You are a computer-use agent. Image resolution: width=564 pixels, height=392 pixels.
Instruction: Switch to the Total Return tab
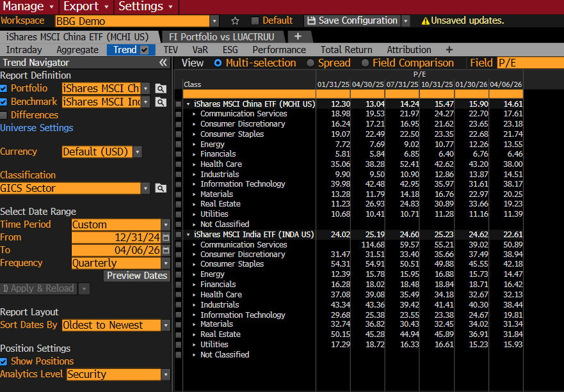[x=346, y=50]
